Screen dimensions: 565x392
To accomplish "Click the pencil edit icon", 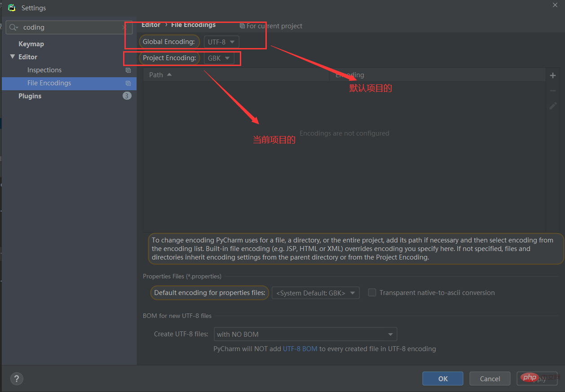I will [x=553, y=106].
